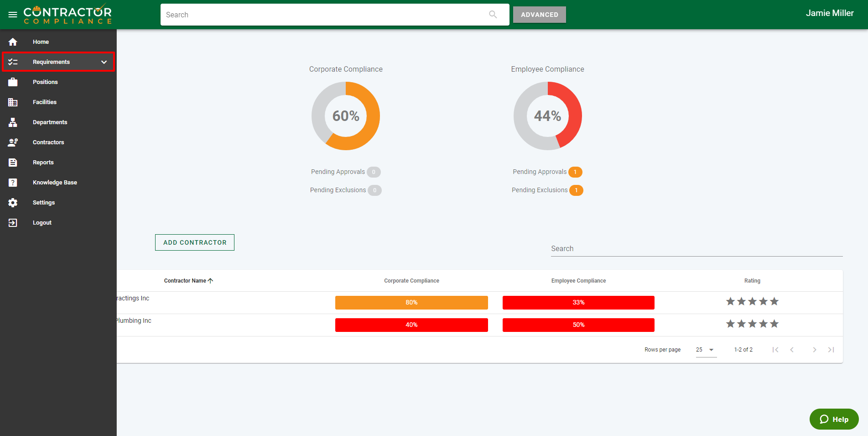
Task: Sort by Contractor Name column arrow
Action: coord(210,281)
